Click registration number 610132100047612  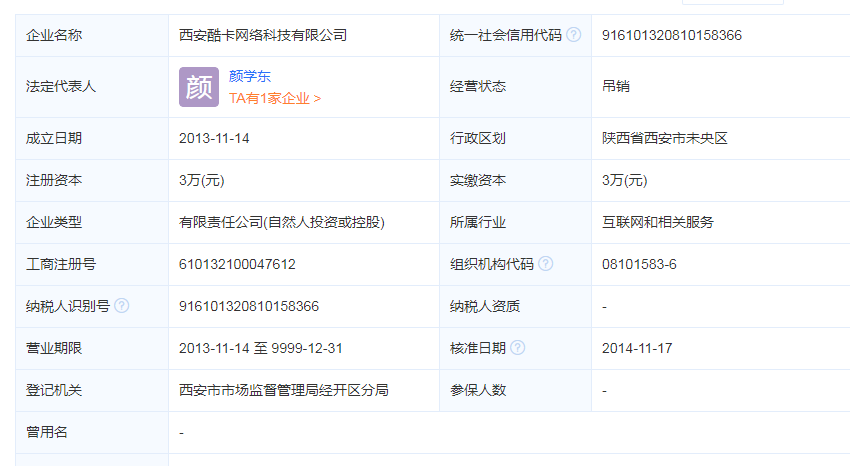click(x=237, y=264)
